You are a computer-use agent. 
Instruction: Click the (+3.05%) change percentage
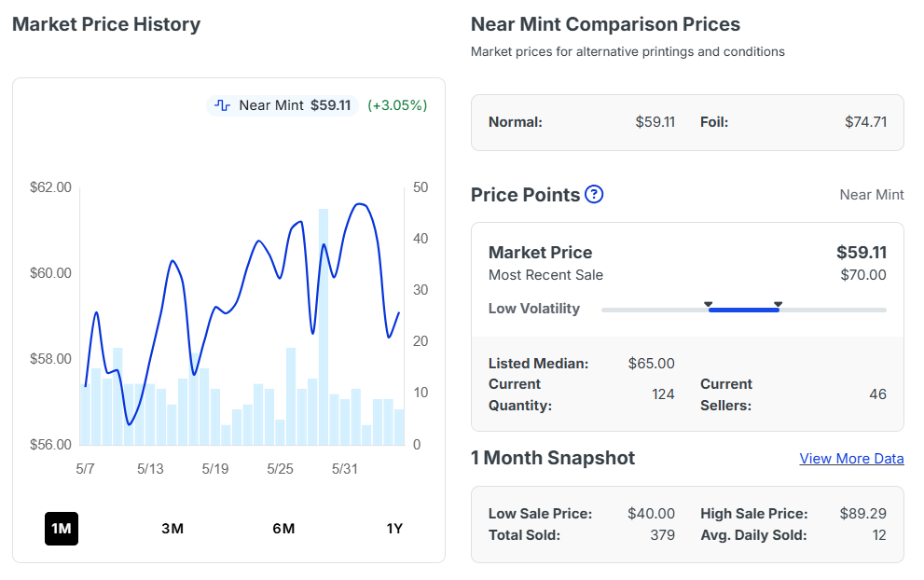(x=398, y=105)
